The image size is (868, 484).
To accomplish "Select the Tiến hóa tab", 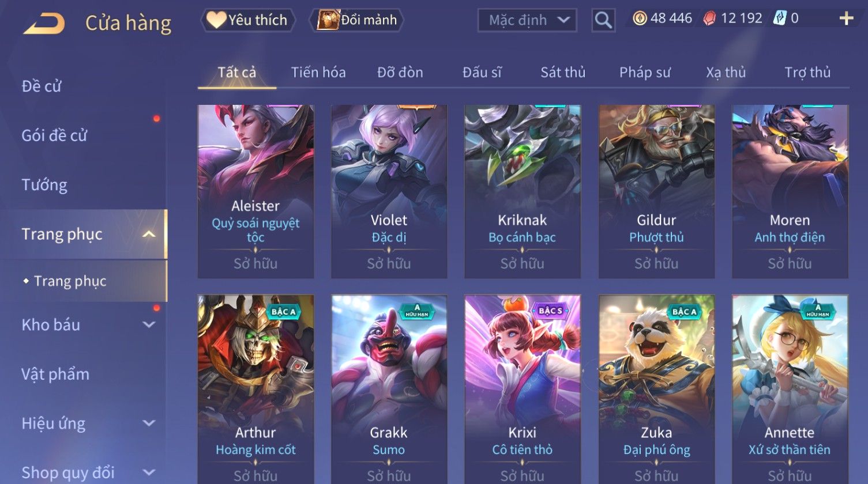I will 318,73.
